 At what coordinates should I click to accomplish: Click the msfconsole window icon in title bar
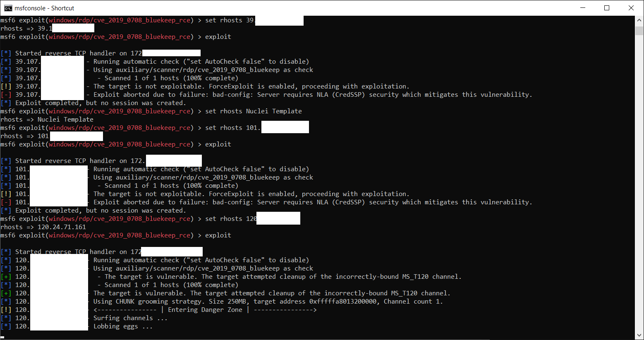pyautogui.click(x=8, y=8)
